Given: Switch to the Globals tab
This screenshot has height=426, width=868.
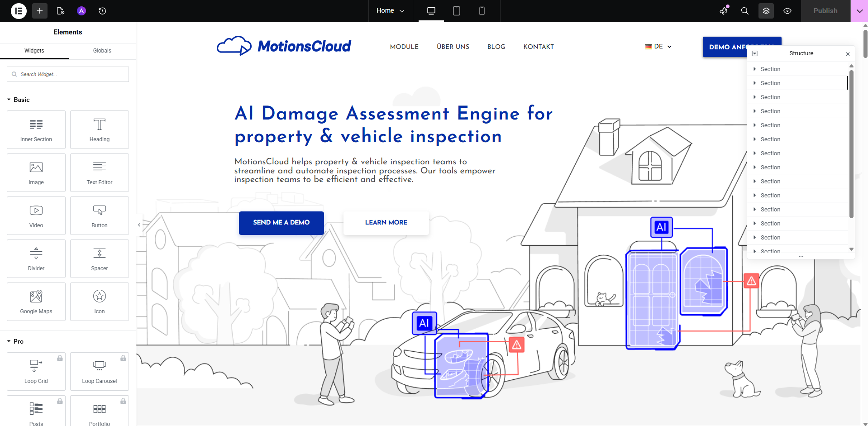Looking at the screenshot, I should pyautogui.click(x=102, y=51).
